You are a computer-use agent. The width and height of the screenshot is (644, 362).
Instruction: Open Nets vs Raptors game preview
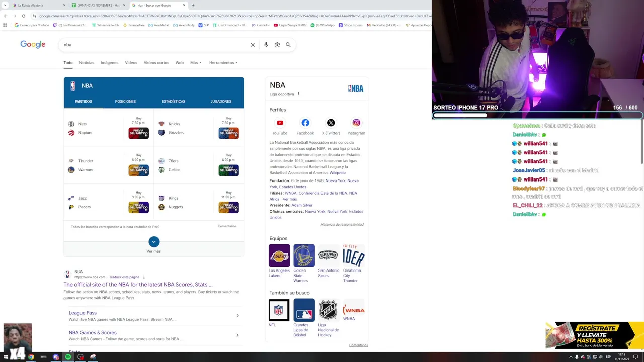pyautogui.click(x=138, y=133)
